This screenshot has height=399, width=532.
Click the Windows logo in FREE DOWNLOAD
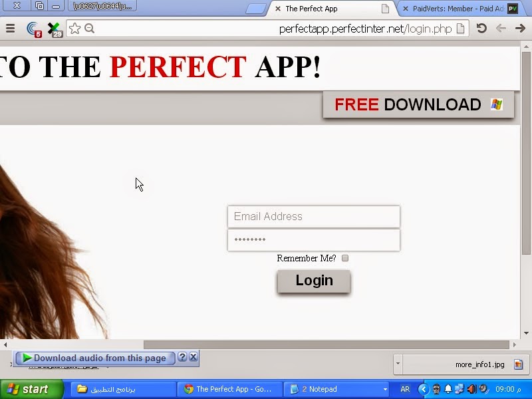click(497, 104)
